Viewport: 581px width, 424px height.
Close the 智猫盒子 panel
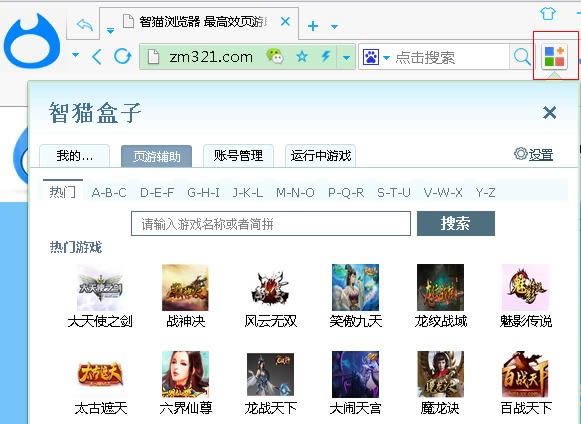[x=549, y=112]
